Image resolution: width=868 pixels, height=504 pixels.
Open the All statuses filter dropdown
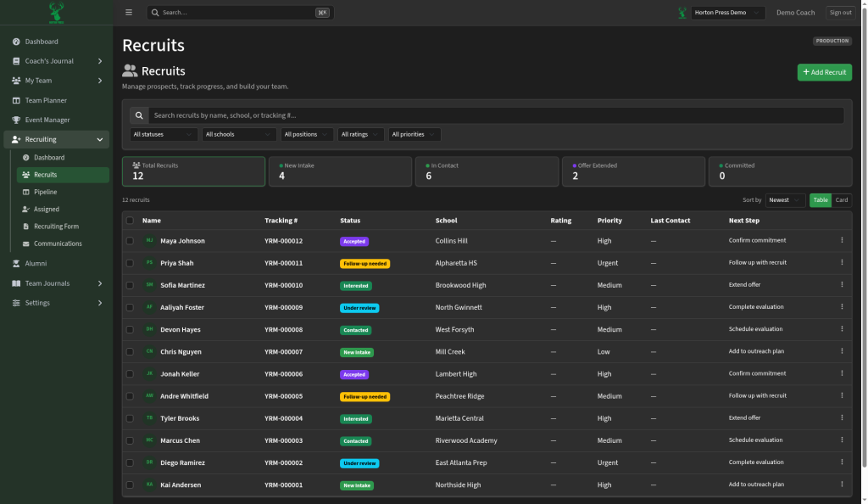coord(164,135)
